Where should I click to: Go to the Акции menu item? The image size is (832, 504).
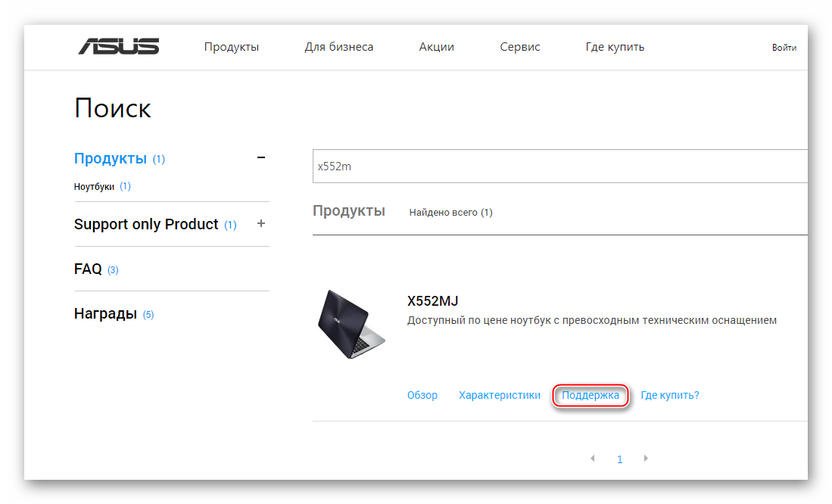tap(436, 47)
